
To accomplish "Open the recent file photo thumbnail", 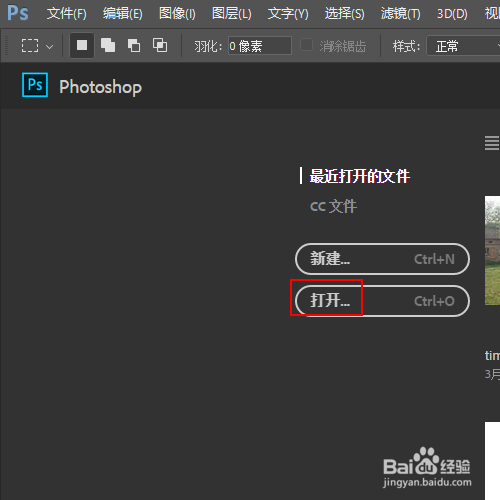I will [492, 250].
